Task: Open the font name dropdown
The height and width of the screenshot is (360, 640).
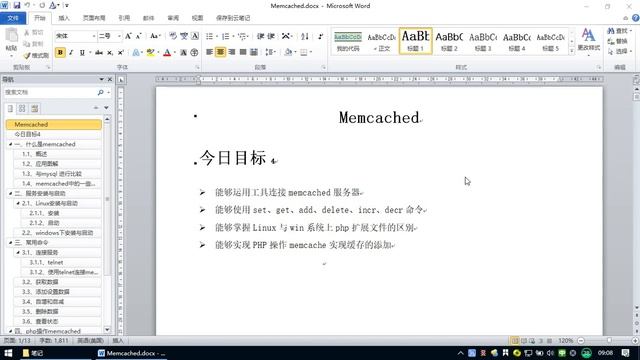Action: pyautogui.click(x=94, y=36)
